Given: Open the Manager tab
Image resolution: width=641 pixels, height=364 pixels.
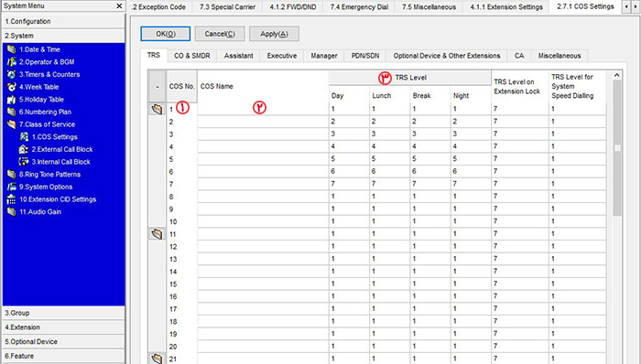Looking at the screenshot, I should 324,56.
